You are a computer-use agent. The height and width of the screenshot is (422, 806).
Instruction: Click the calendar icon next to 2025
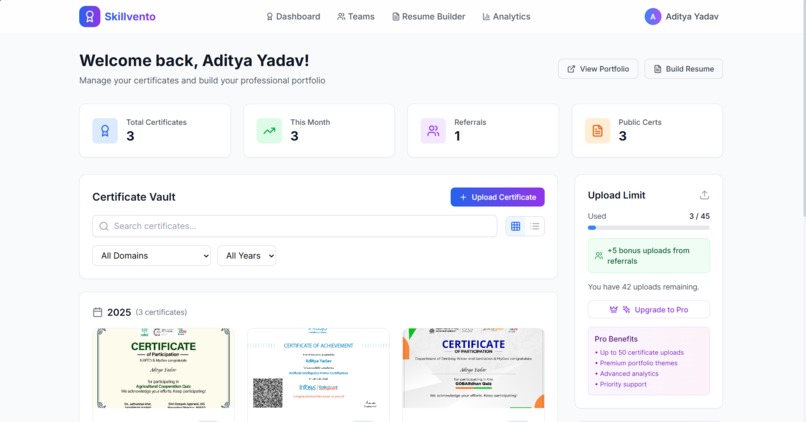[98, 312]
